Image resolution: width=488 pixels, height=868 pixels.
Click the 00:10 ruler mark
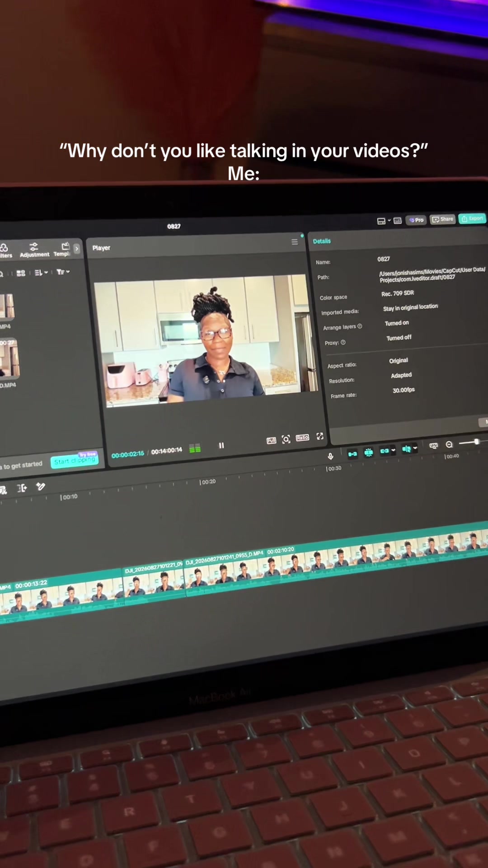pos(69,497)
